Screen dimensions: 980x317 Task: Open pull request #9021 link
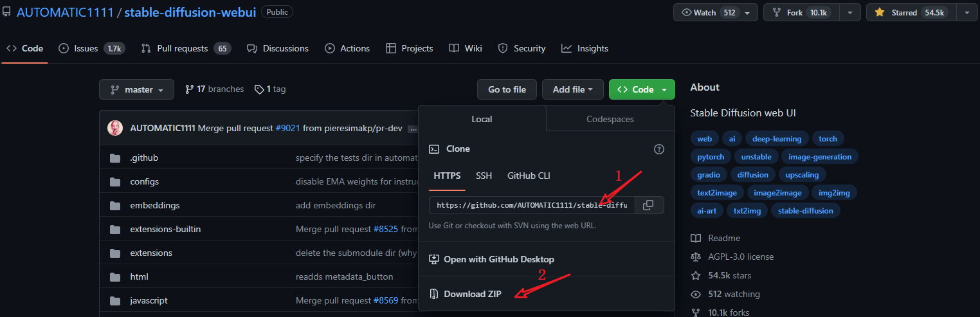pos(287,128)
